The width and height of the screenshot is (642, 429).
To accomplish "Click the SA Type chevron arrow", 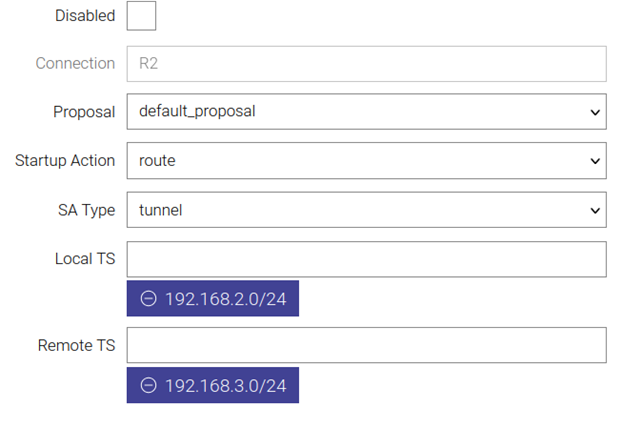I will pos(595,210).
